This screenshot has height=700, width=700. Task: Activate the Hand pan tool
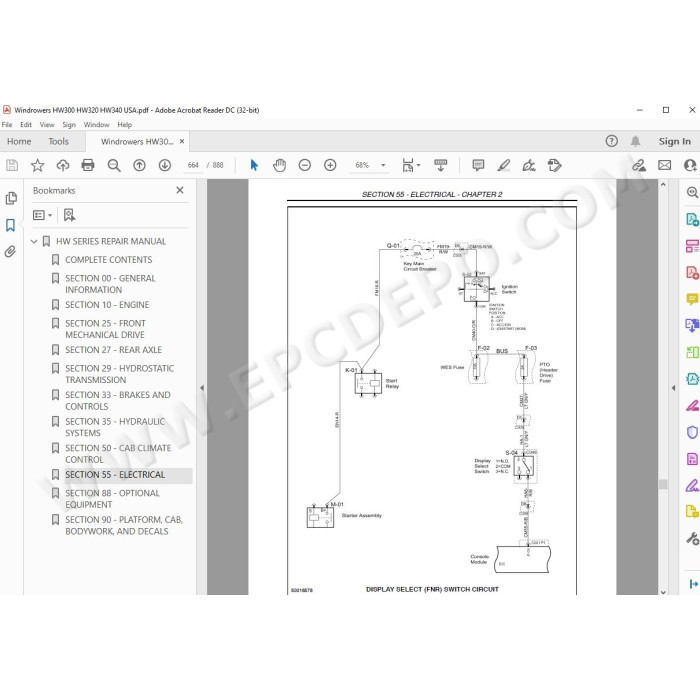click(x=279, y=165)
